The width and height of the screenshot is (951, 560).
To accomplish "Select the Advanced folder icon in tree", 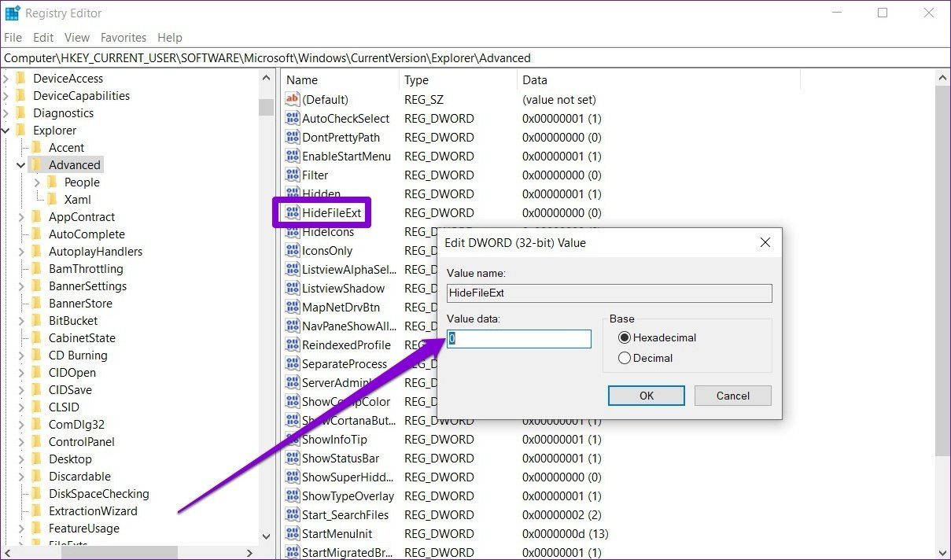I will click(36, 165).
